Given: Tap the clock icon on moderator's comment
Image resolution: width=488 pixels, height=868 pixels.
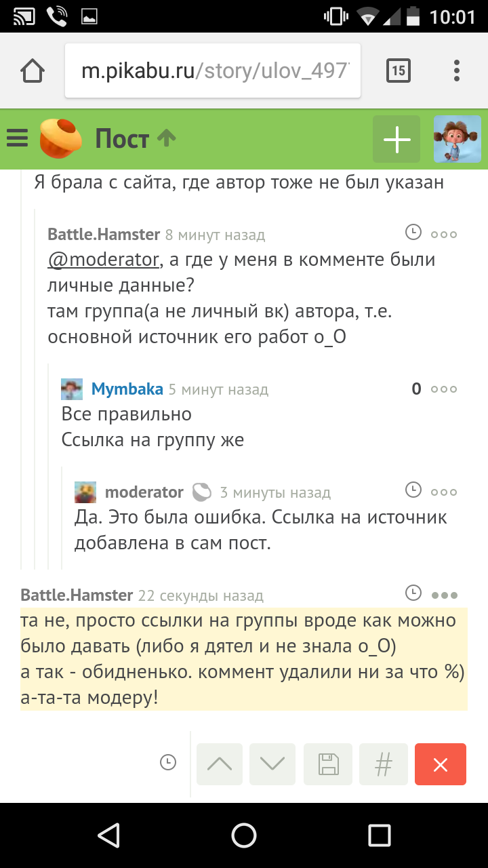Looking at the screenshot, I should click(413, 490).
